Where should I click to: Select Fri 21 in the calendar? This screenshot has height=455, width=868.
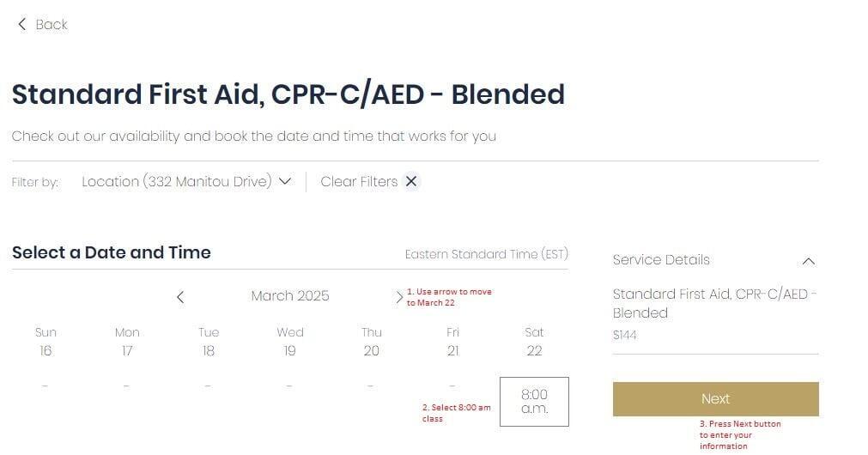pos(452,342)
